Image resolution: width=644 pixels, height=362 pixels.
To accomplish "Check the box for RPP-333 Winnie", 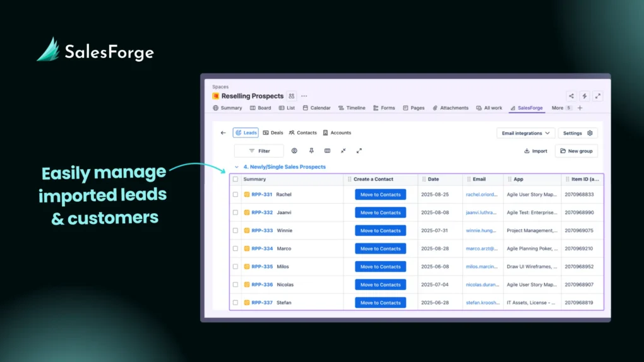I will tap(236, 231).
